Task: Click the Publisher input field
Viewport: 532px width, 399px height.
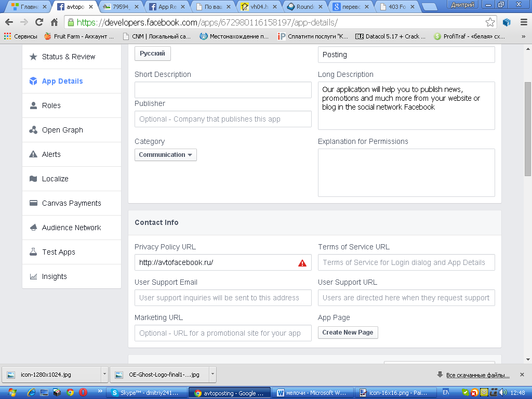Action: [223, 119]
